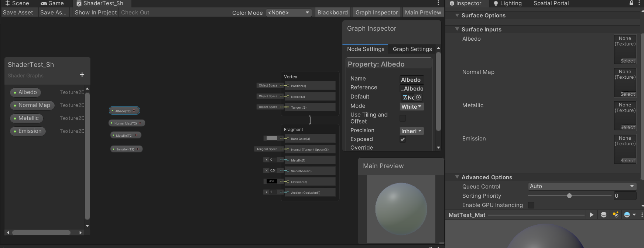The width and height of the screenshot is (644, 248).
Task: Click the Check Out button
Action: coord(135,12)
